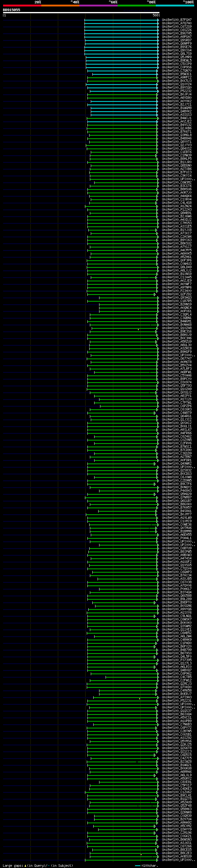Open hit UniRef100_B9GTM5
This screenshot has width=197, height=868.
tap(177, 33)
